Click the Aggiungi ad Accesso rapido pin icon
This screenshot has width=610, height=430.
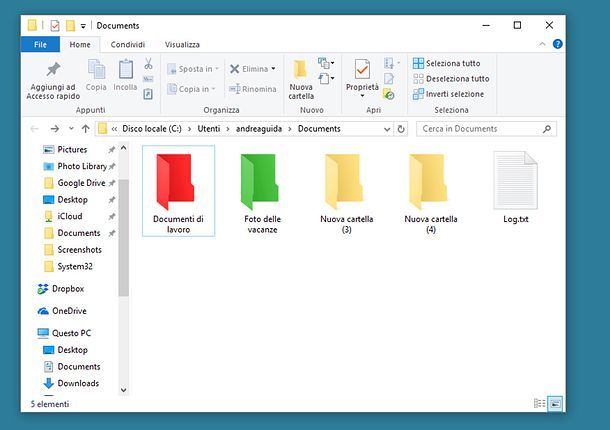tap(52, 70)
